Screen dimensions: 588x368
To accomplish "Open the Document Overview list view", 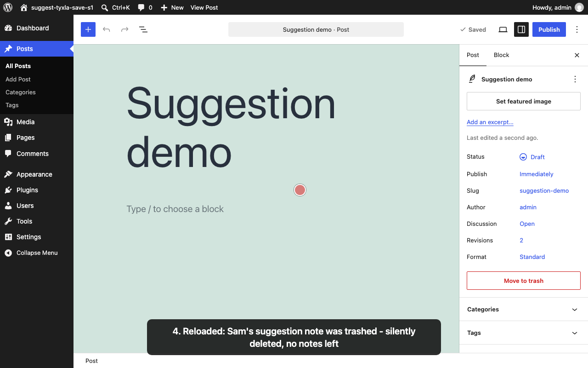I will (x=143, y=29).
